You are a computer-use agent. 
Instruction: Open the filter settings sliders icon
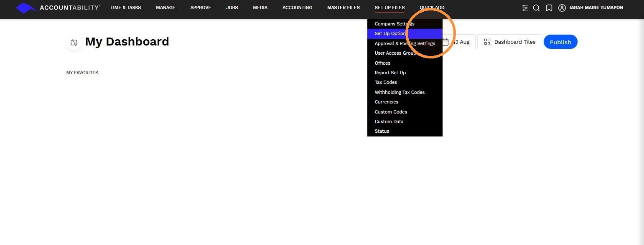[525, 8]
